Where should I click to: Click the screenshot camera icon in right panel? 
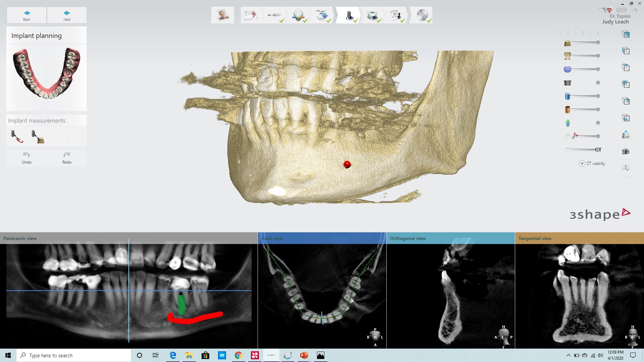click(x=626, y=150)
